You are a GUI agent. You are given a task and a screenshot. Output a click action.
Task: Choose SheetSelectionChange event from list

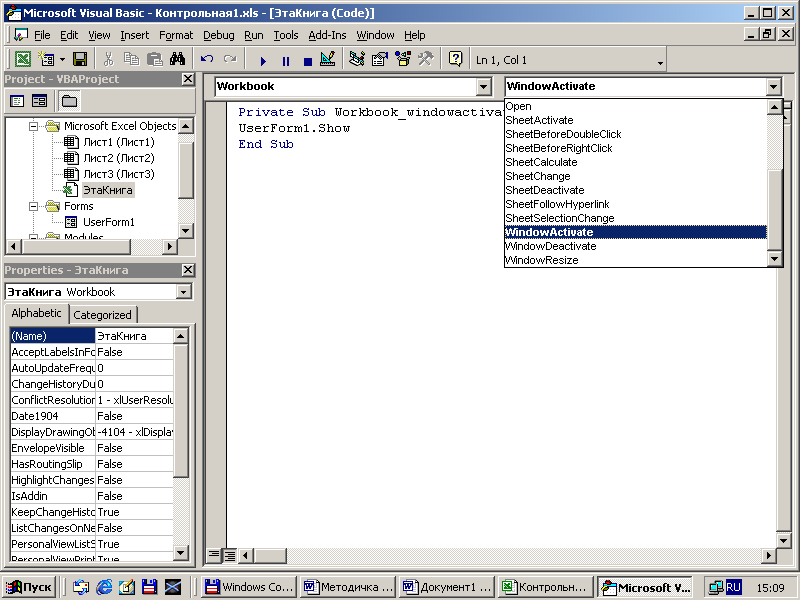[x=636, y=218]
